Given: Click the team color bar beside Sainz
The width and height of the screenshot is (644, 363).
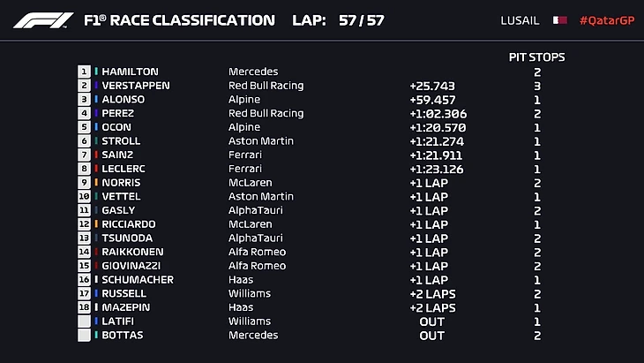Looking at the screenshot, I should (96, 155).
